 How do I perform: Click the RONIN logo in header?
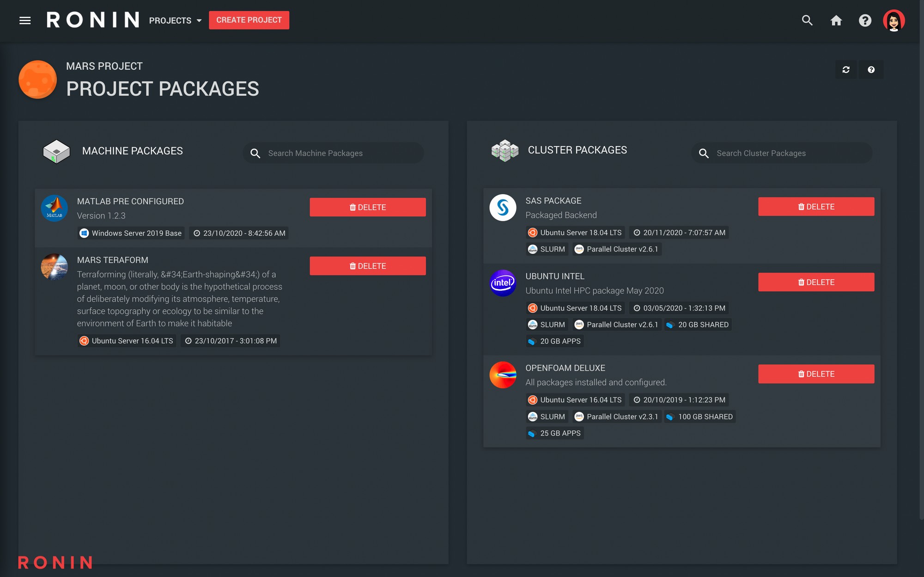(93, 20)
